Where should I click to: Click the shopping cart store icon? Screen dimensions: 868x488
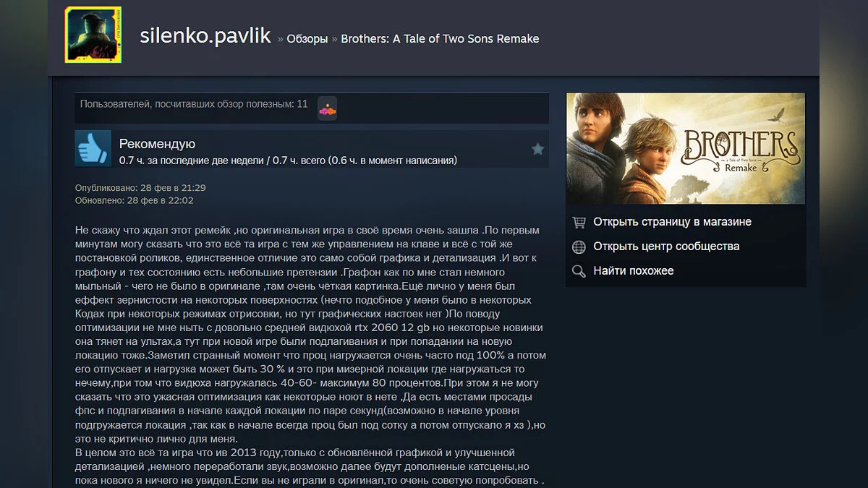[579, 222]
